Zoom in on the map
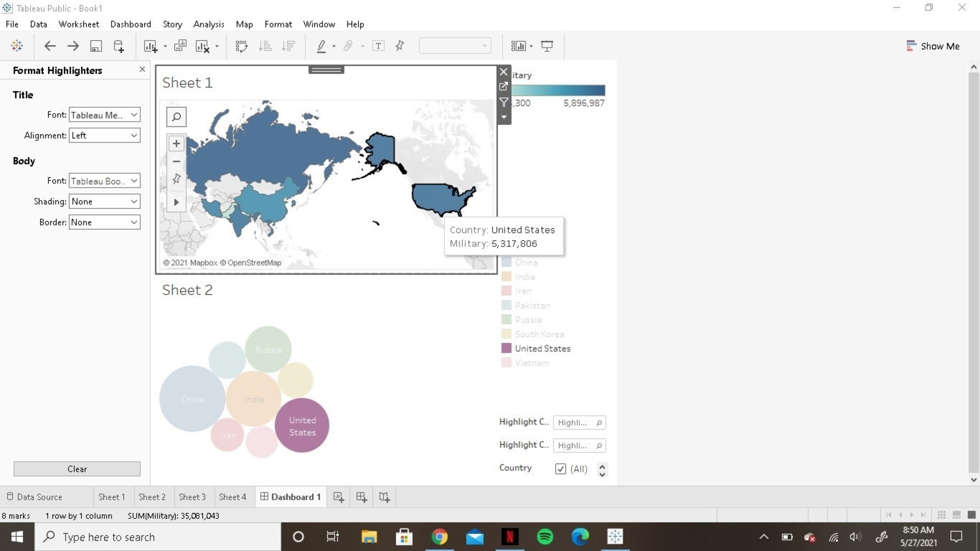Viewport: 980px width, 551px height. [x=176, y=144]
